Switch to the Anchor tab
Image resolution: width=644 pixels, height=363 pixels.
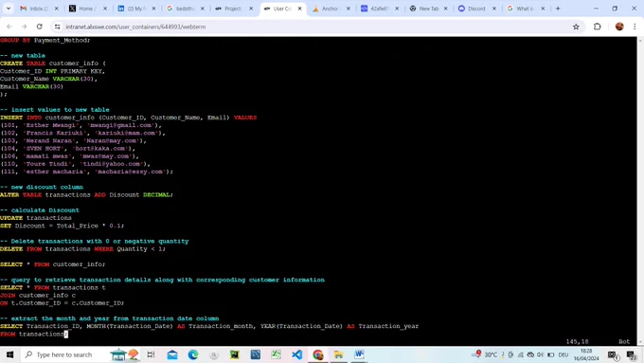[x=331, y=9]
